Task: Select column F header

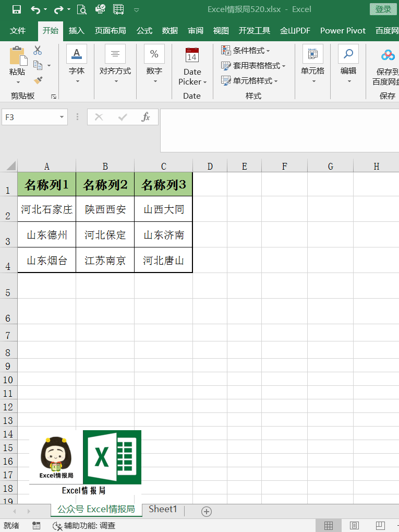Action: tap(284, 166)
